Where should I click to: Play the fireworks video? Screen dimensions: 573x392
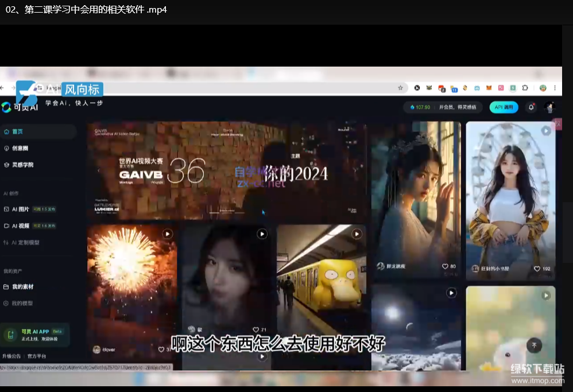pyautogui.click(x=168, y=234)
